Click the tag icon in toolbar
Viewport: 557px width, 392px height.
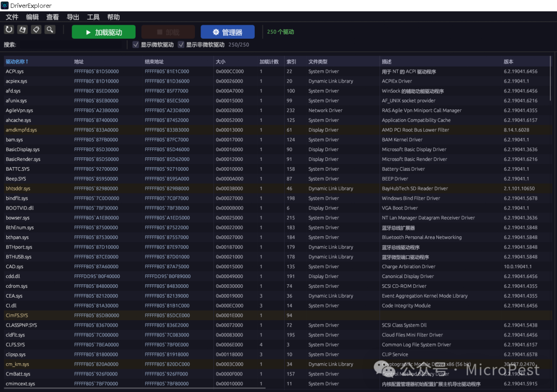click(x=36, y=30)
